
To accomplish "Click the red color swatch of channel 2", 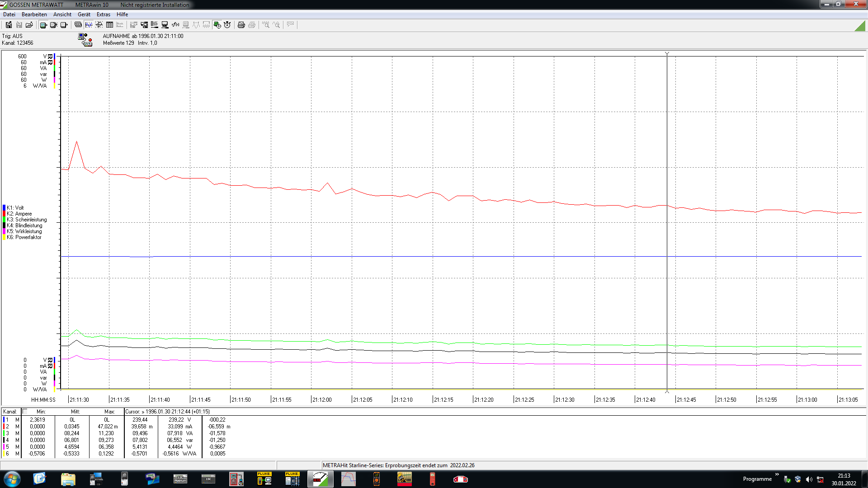I will coord(4,427).
